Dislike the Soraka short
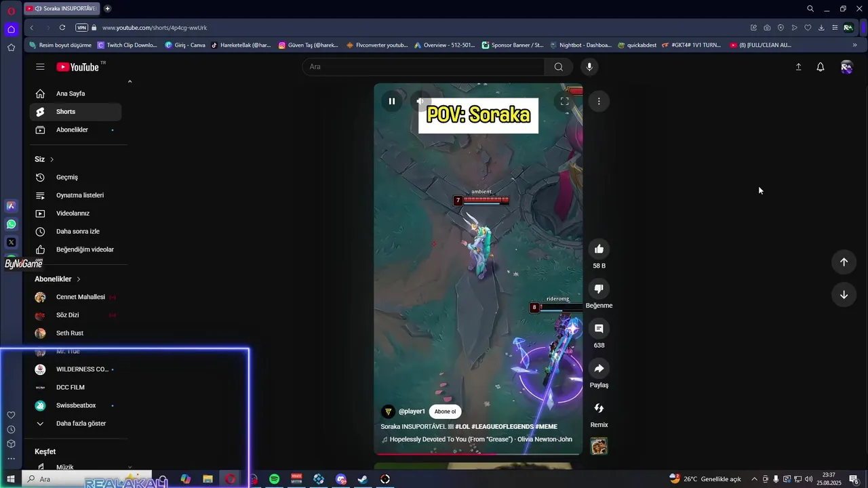868x488 pixels. click(x=599, y=289)
